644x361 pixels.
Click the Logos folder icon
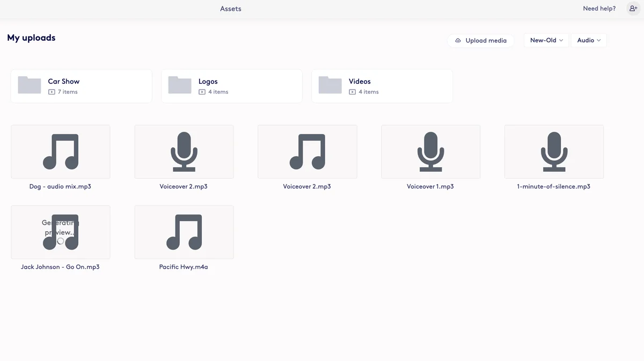(179, 85)
